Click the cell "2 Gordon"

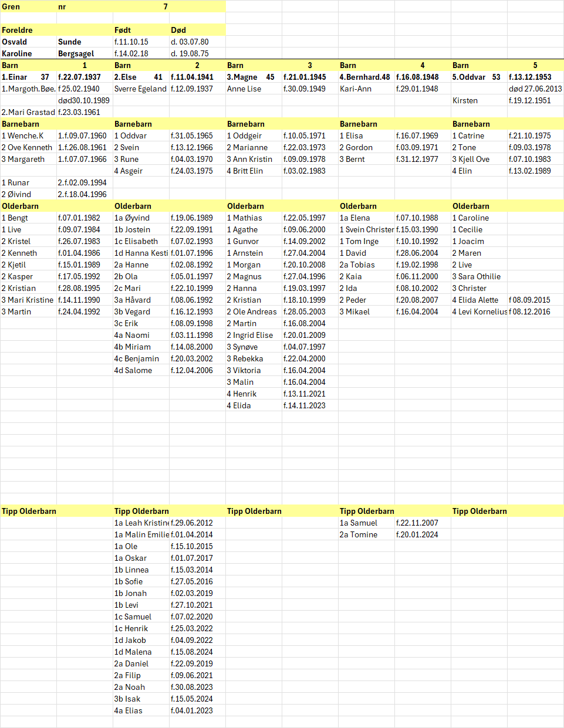point(366,147)
